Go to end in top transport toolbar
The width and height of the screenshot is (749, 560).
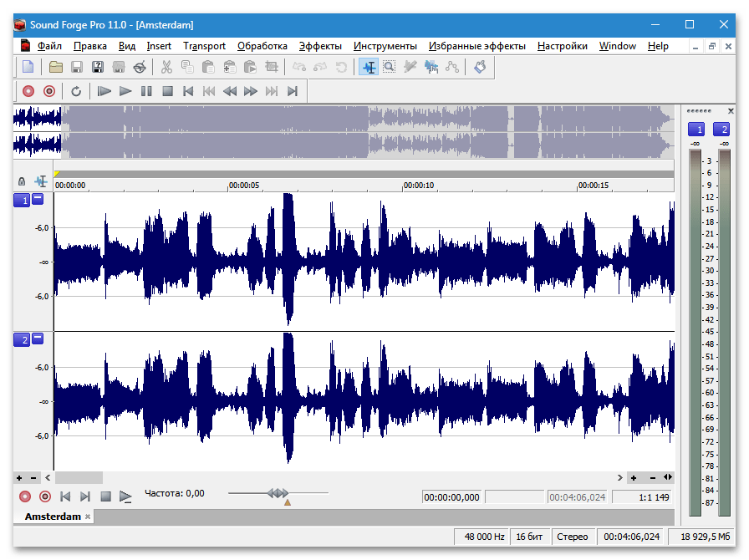coord(293,91)
